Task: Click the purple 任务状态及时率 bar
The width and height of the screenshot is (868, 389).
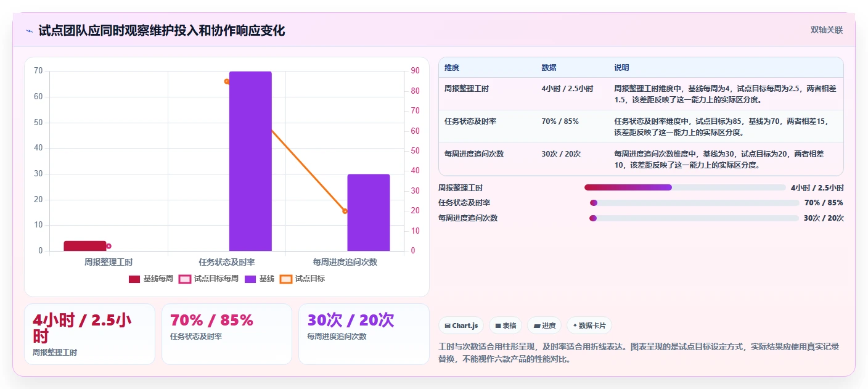Action: (250, 162)
